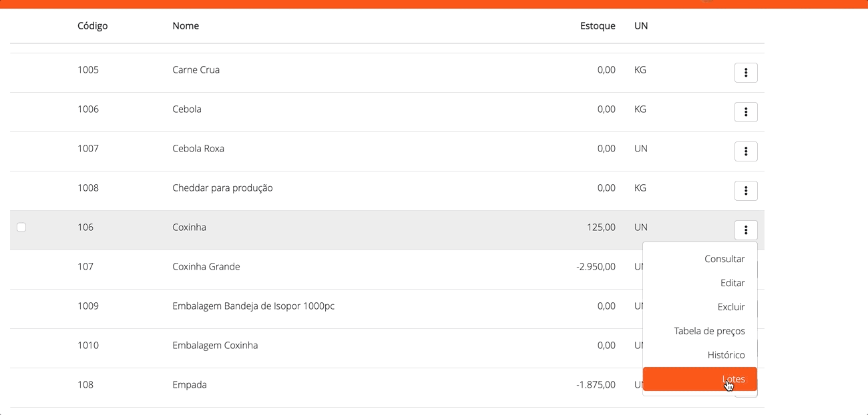
Task: Open Tabela de preços from the menu
Action: point(709,331)
